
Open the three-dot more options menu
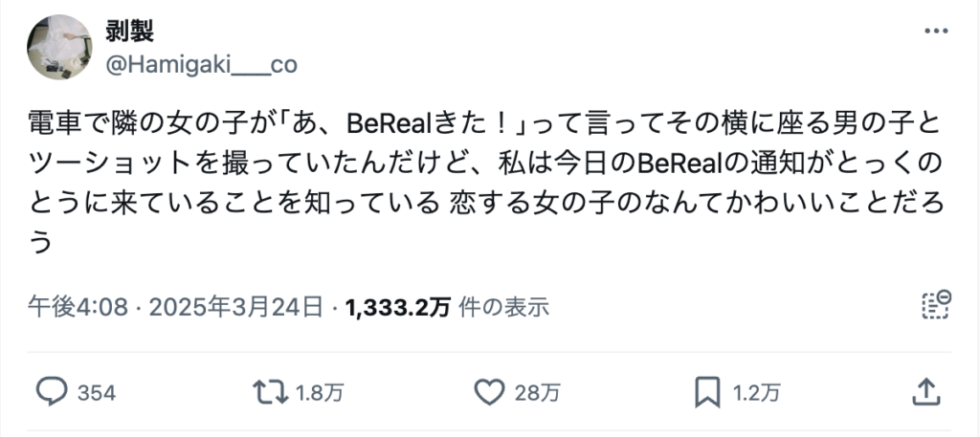[x=935, y=31]
